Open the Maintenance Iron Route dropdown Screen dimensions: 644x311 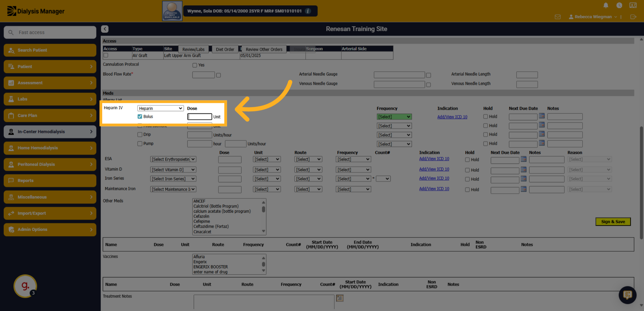(308, 189)
